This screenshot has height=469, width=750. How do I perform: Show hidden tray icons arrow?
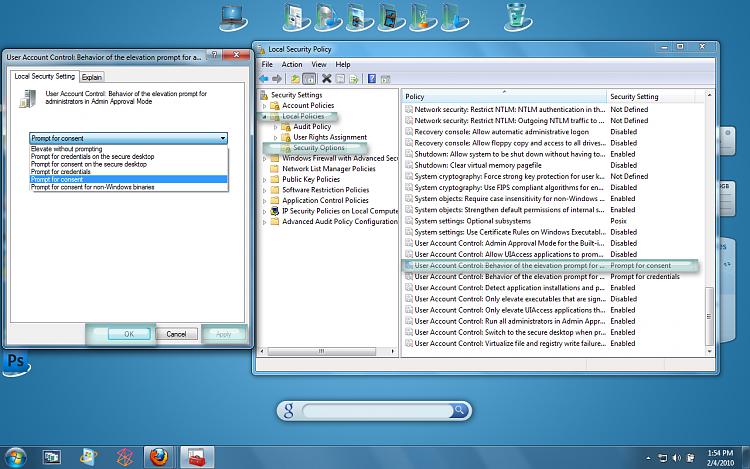click(648, 458)
